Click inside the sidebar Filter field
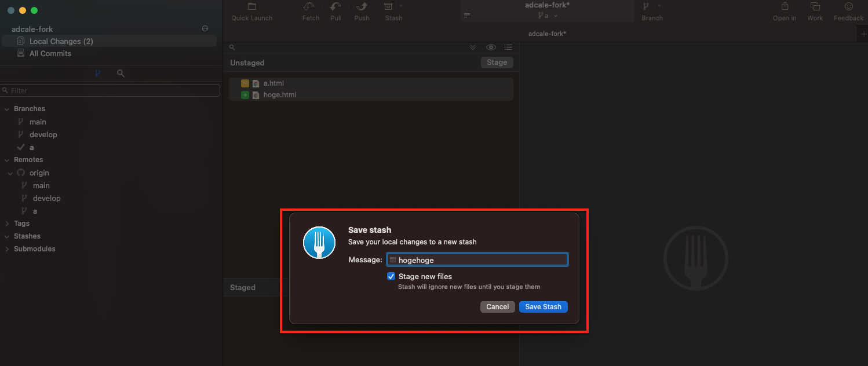The image size is (868, 366). point(110,90)
